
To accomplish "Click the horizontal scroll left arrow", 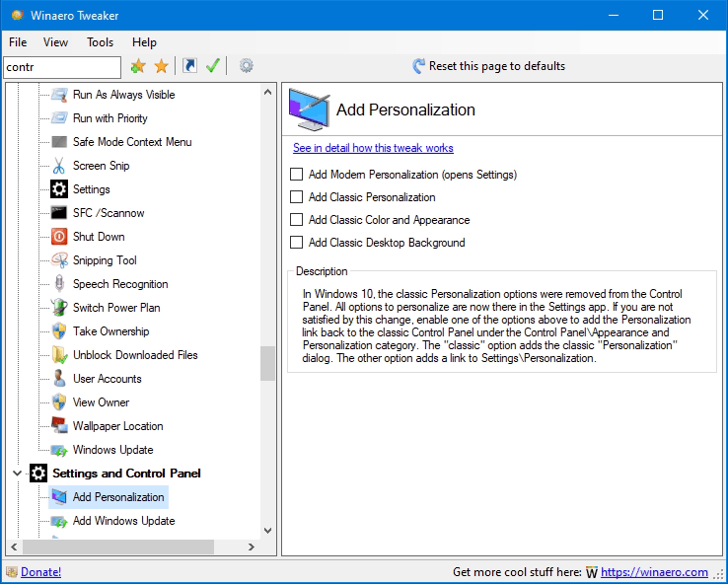I will tap(15, 547).
